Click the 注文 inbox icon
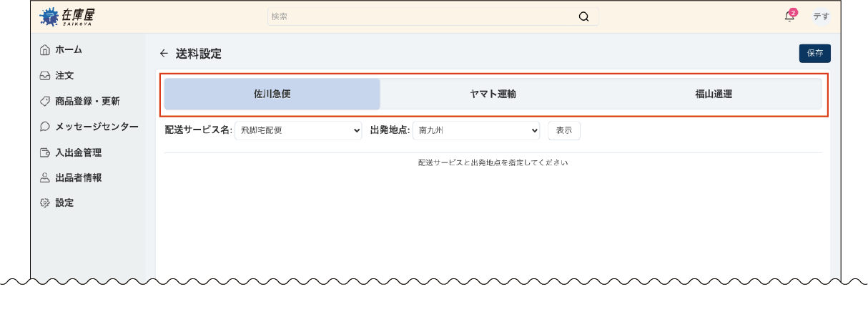The width and height of the screenshot is (868, 317). coord(45,75)
